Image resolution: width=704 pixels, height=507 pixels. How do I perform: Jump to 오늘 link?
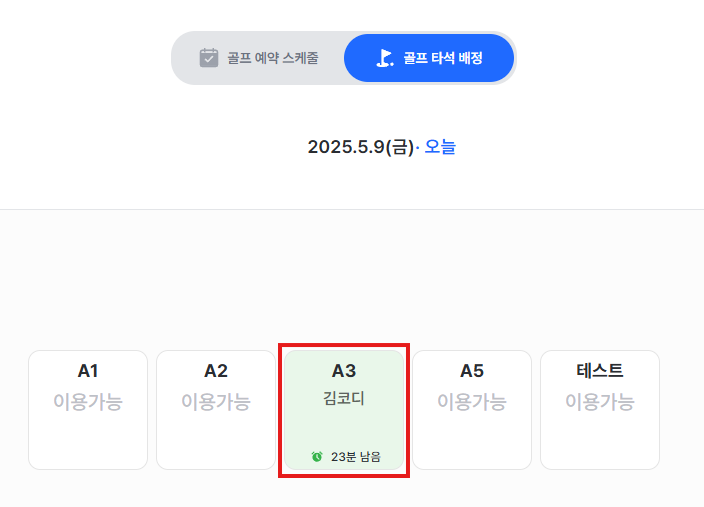click(440, 147)
